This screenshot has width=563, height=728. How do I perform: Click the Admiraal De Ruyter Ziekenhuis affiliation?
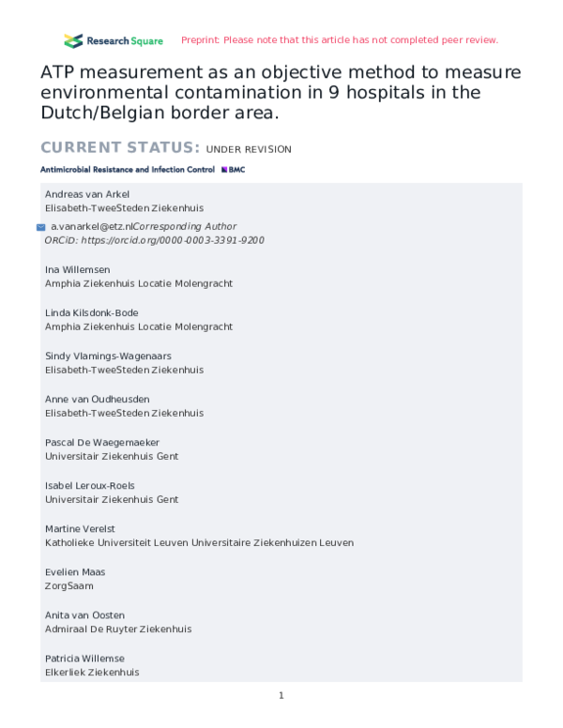(118, 629)
